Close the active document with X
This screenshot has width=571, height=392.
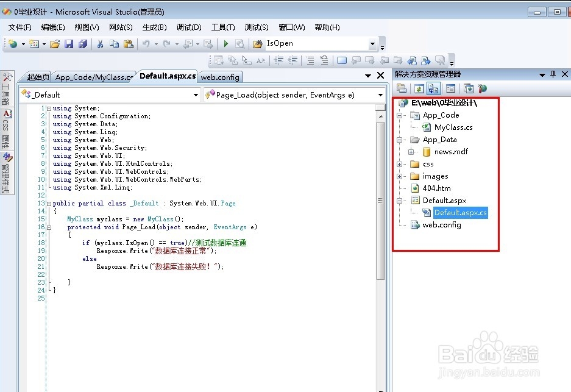tap(380, 76)
